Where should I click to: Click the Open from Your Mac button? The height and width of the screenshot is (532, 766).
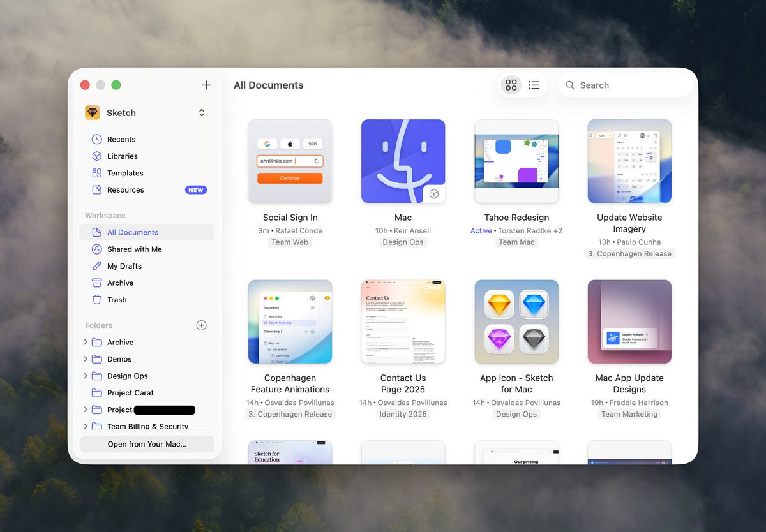pos(147,444)
